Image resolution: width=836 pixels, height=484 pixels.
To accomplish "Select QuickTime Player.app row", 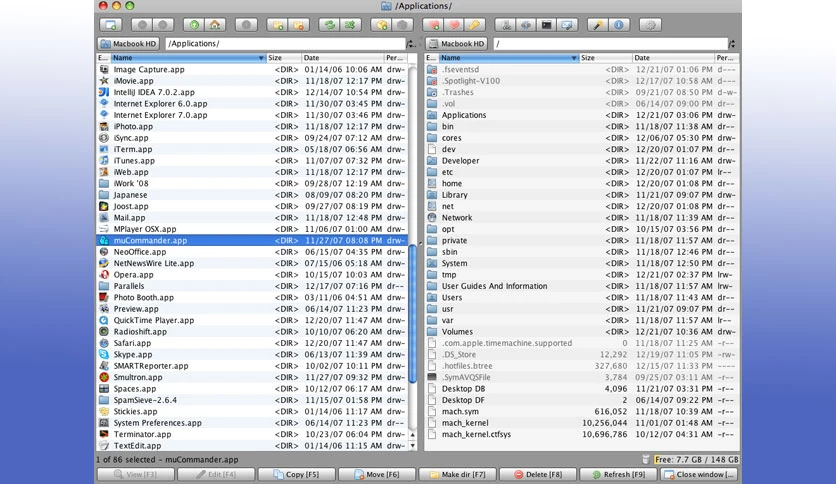I will [252, 320].
